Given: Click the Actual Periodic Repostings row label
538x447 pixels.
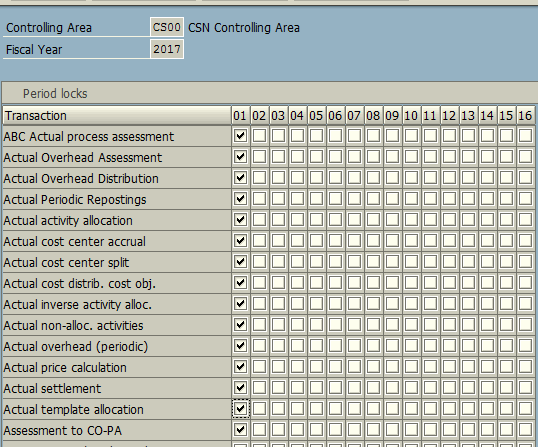Looking at the screenshot, I should (75, 200).
